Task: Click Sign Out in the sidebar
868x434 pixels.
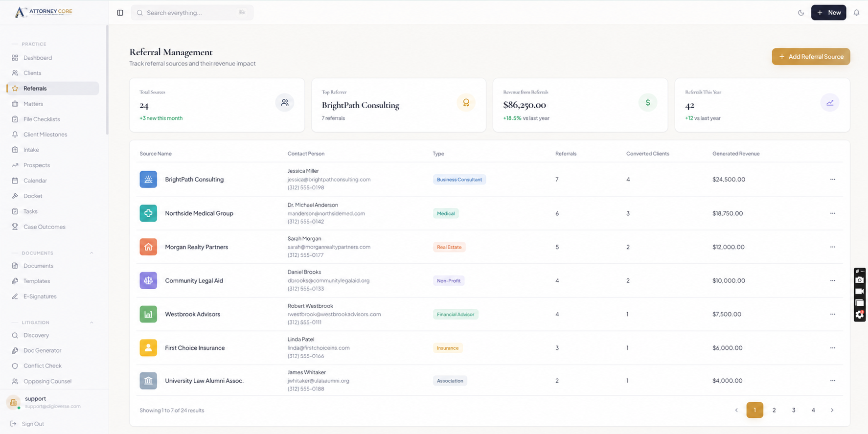Action: (28, 424)
